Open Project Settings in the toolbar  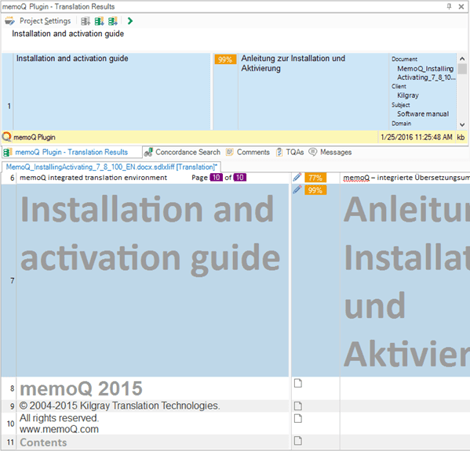[x=45, y=21]
